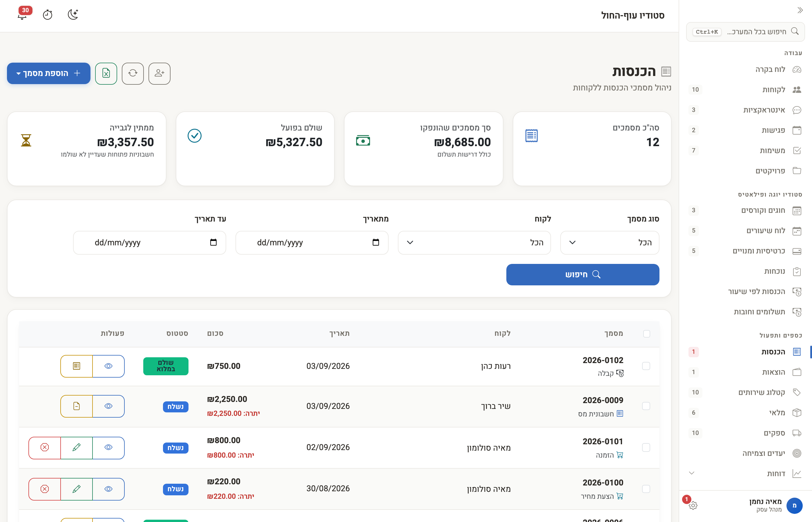Select all rows via header checkbox

pyautogui.click(x=647, y=333)
